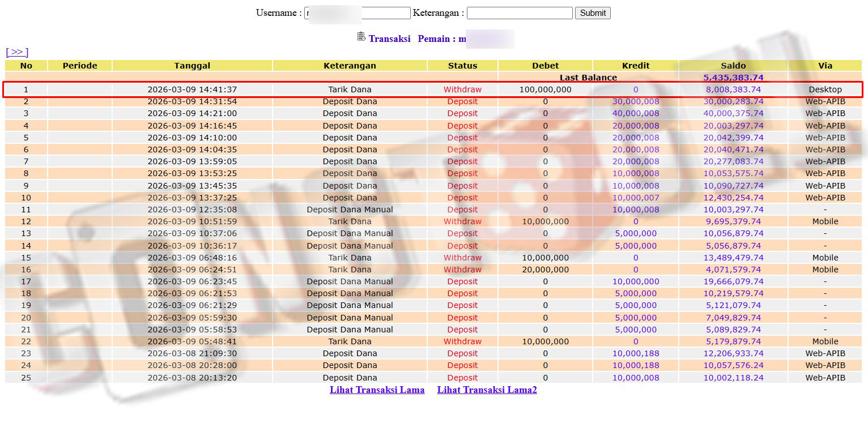The height and width of the screenshot is (436, 868).
Task: Click the Keterangan input field
Action: point(519,13)
